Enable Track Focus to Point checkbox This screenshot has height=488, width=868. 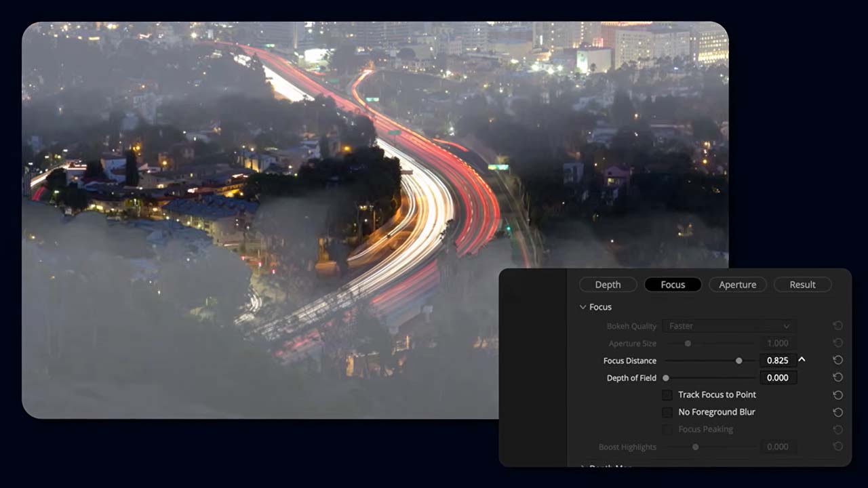coord(667,395)
